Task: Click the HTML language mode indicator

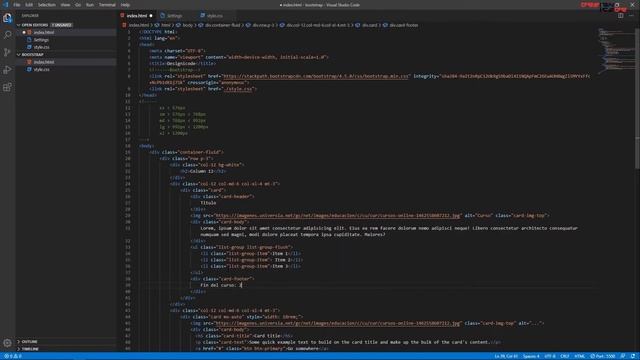Action: coord(579,356)
